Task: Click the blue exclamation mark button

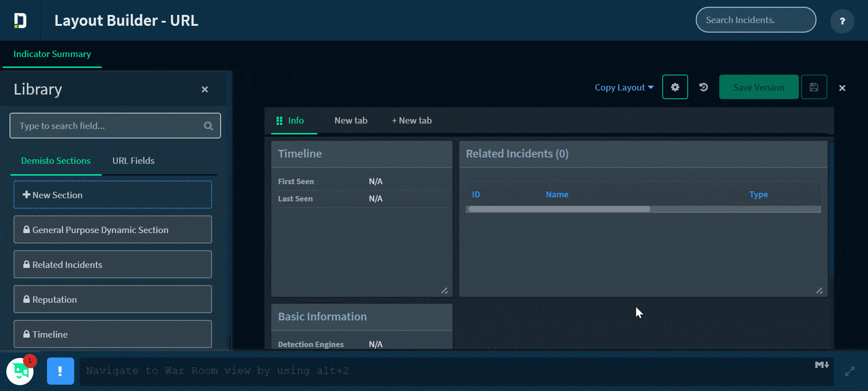Action: [x=61, y=371]
